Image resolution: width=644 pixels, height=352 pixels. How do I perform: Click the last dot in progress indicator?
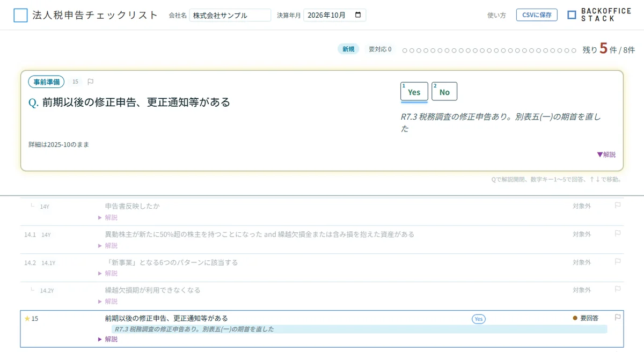tap(574, 50)
